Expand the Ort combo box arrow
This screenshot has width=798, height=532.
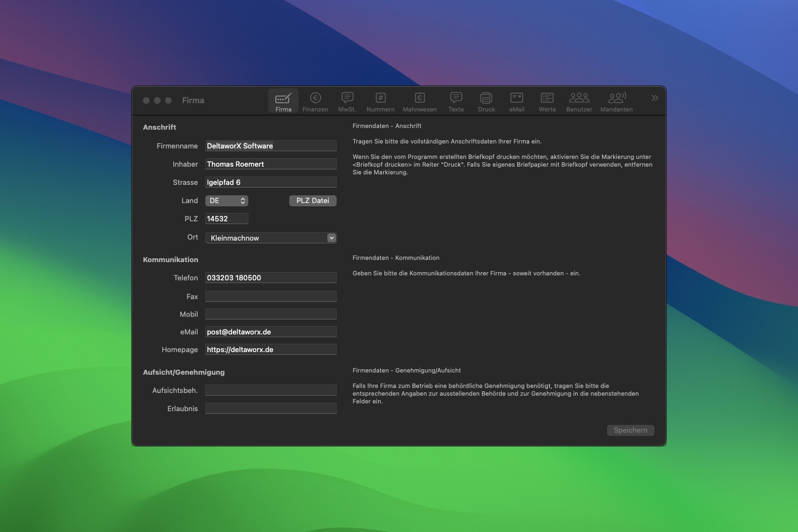point(331,238)
